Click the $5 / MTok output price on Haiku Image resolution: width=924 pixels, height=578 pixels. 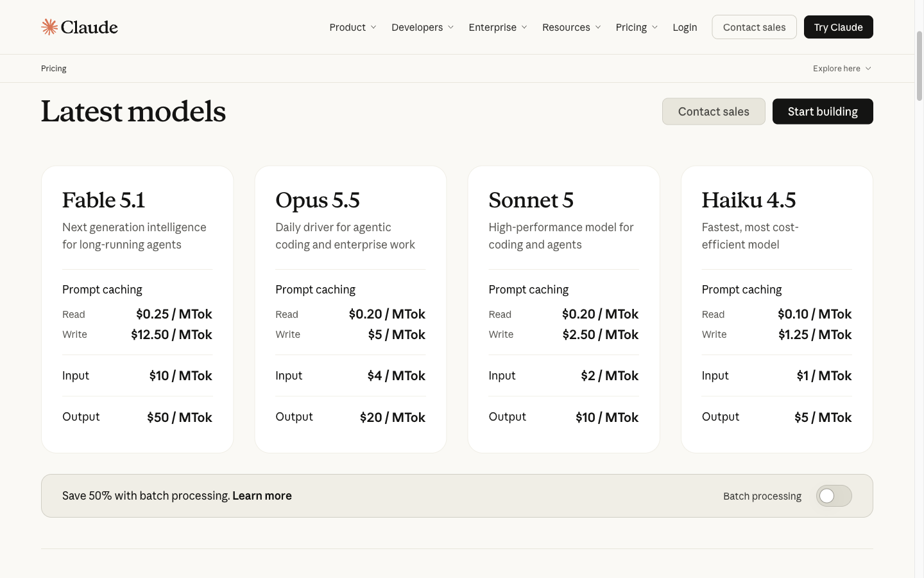823,417
